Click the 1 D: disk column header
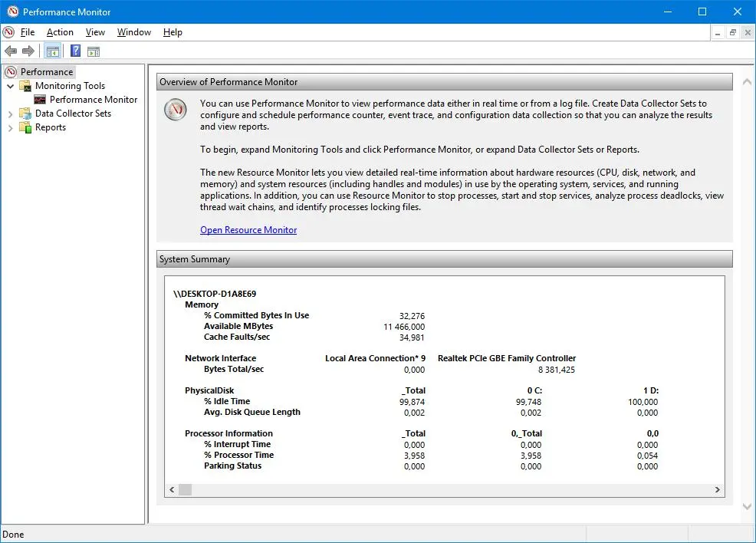The width and height of the screenshot is (756, 543). pyautogui.click(x=651, y=390)
